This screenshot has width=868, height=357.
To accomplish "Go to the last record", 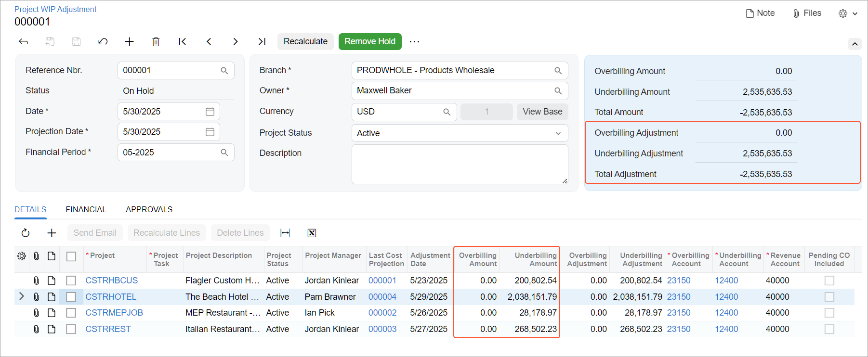I will click(262, 42).
